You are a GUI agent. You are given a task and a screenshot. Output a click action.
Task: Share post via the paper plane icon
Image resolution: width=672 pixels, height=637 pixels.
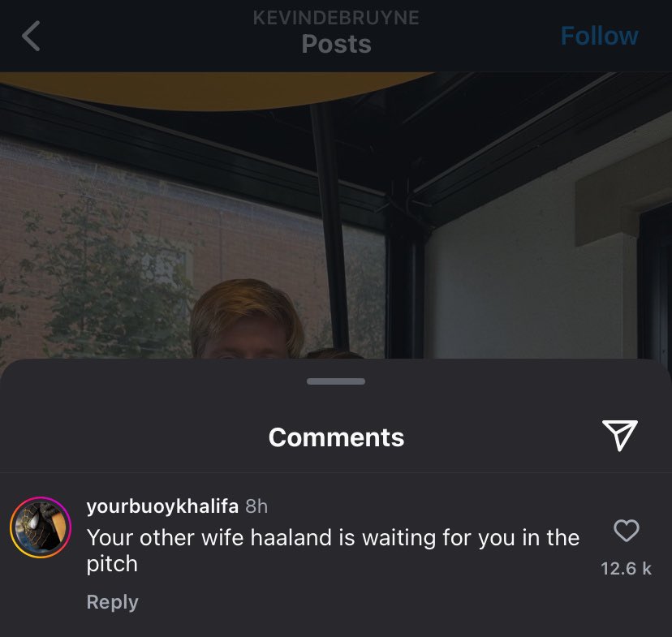click(x=619, y=435)
